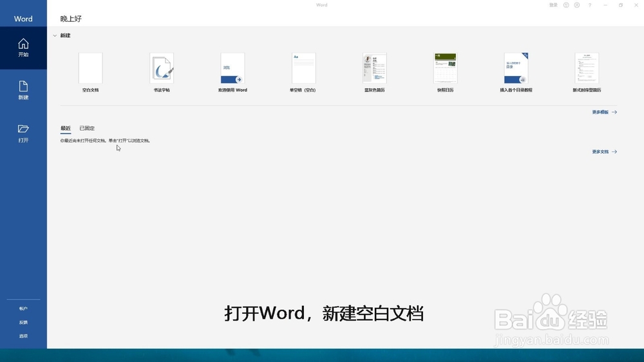Switch to the 已固定 tab
The width and height of the screenshot is (644, 362).
pos(87,128)
